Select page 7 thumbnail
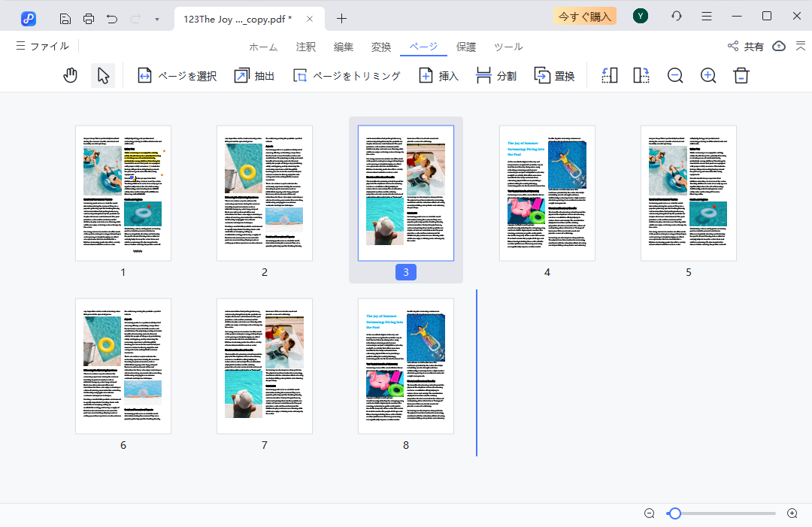This screenshot has width=812, height=527. pyautogui.click(x=265, y=366)
